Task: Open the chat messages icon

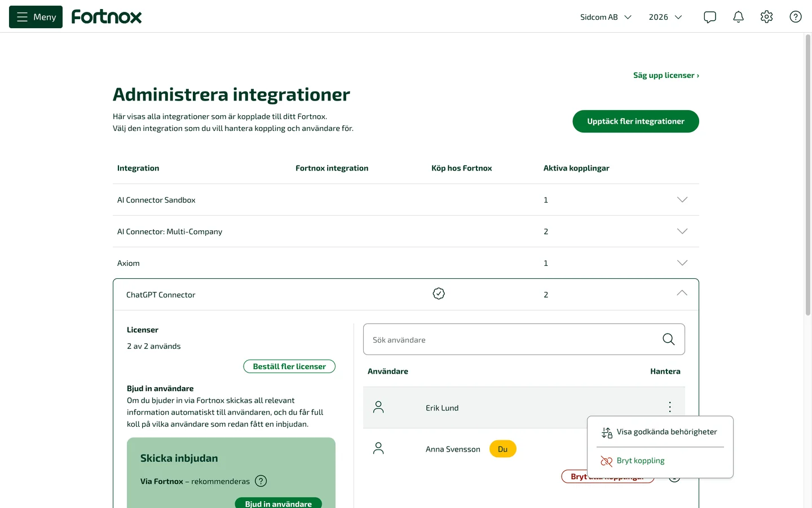Action: (710, 17)
